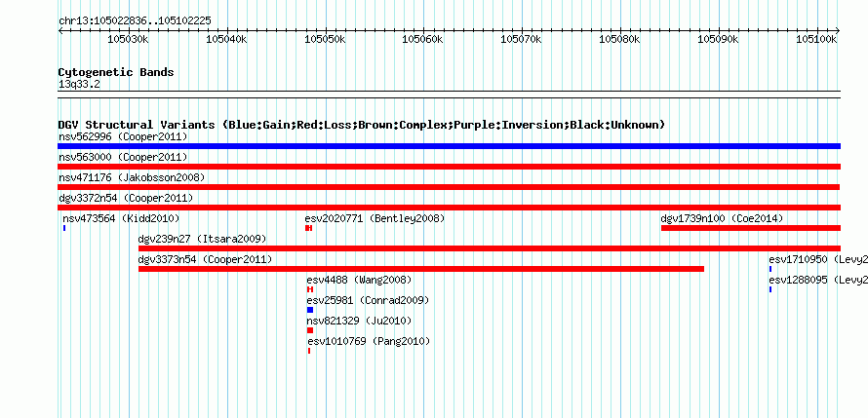Select dgv3373n54 (Cooper2011) label
The height and width of the screenshot is (418, 868).
coord(205,259)
